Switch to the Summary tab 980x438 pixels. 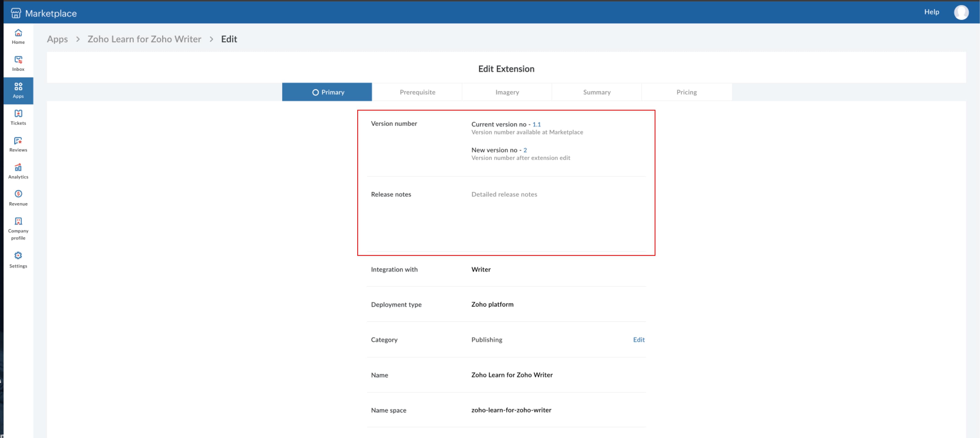tap(597, 92)
